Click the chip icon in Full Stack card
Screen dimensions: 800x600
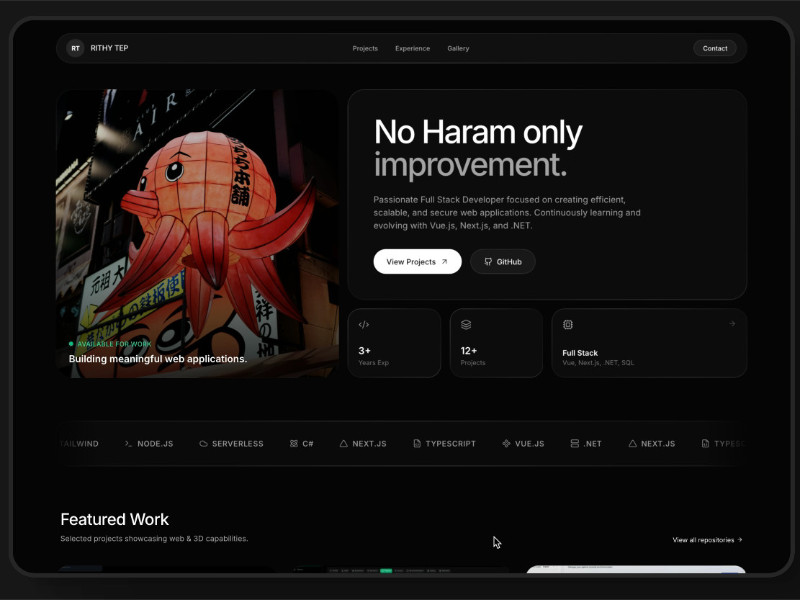[x=568, y=325]
